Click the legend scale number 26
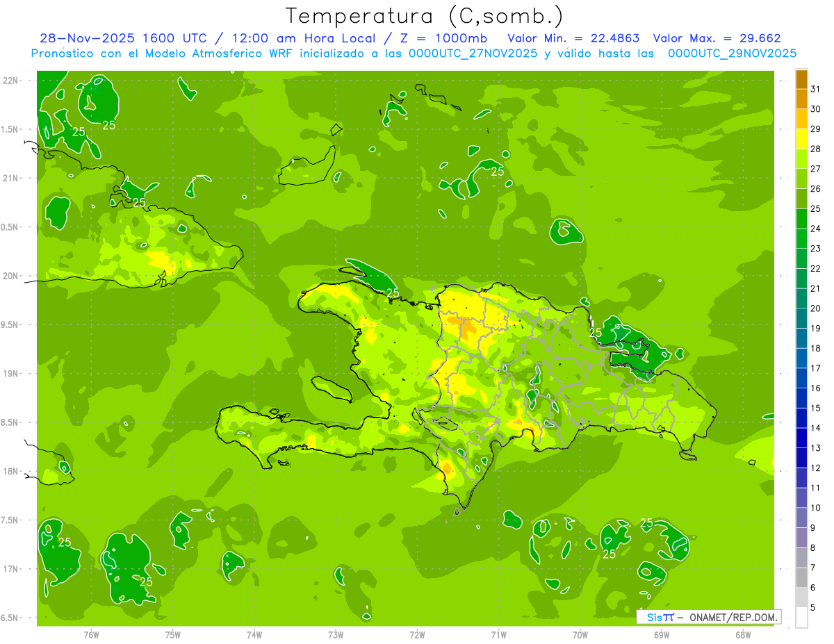Image resolution: width=834 pixels, height=644 pixels. point(816,189)
